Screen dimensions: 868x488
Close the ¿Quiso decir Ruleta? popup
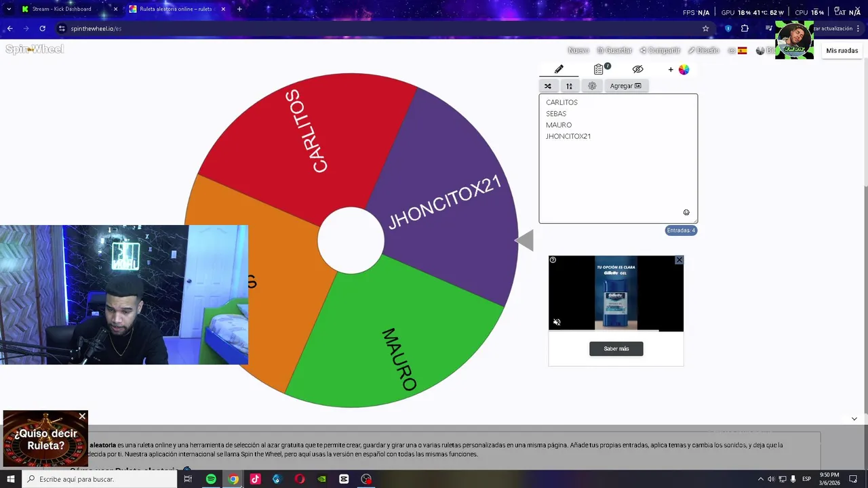(x=82, y=416)
